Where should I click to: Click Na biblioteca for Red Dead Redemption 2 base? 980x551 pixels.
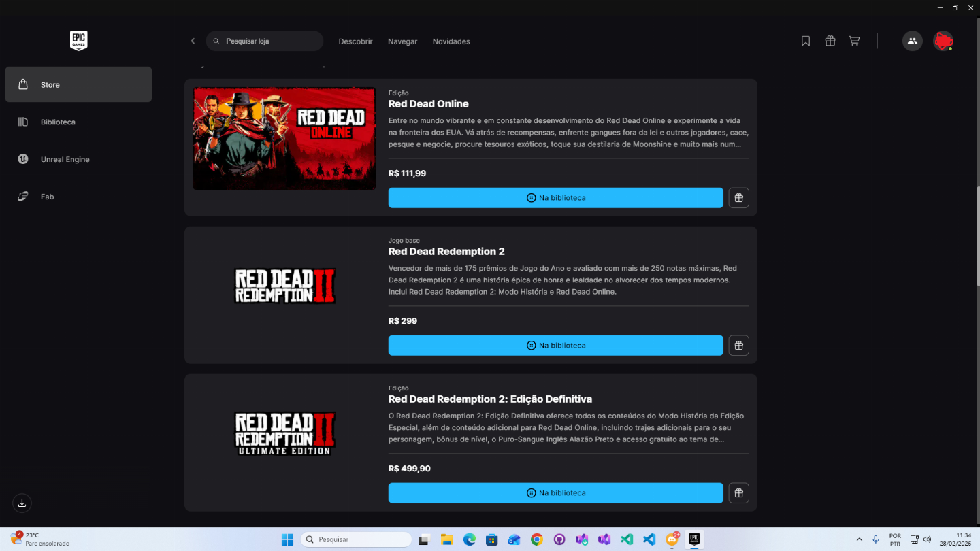point(556,346)
